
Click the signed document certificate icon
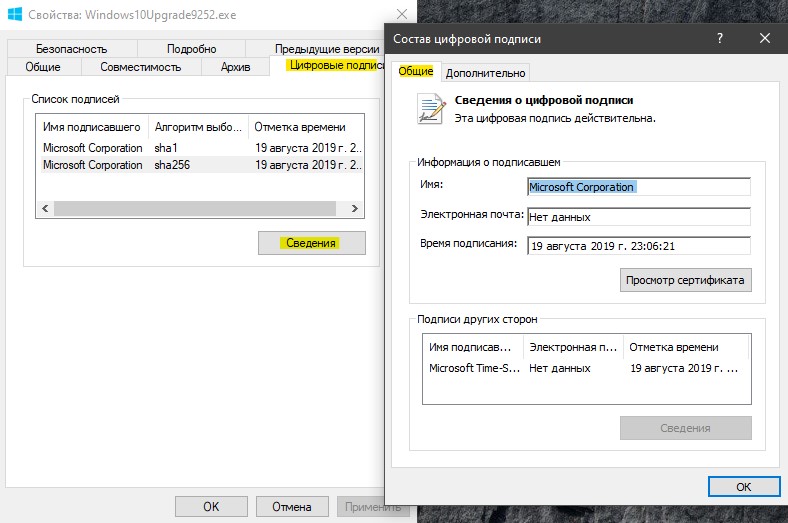[x=431, y=109]
